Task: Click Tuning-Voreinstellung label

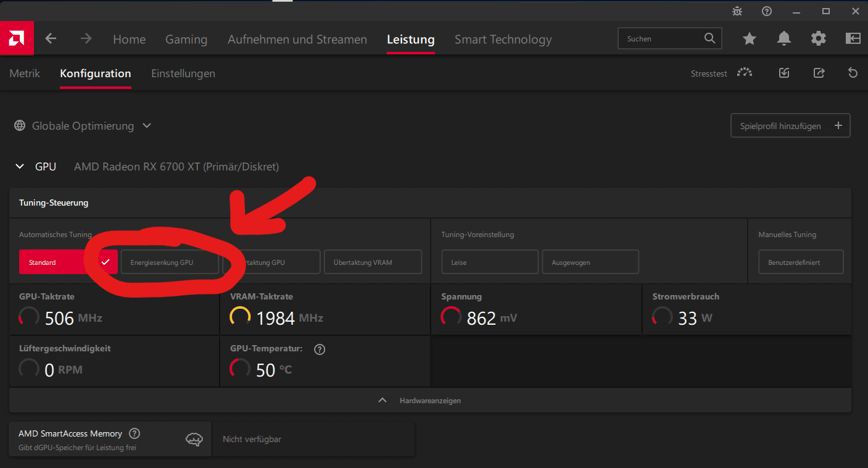Action: click(477, 235)
